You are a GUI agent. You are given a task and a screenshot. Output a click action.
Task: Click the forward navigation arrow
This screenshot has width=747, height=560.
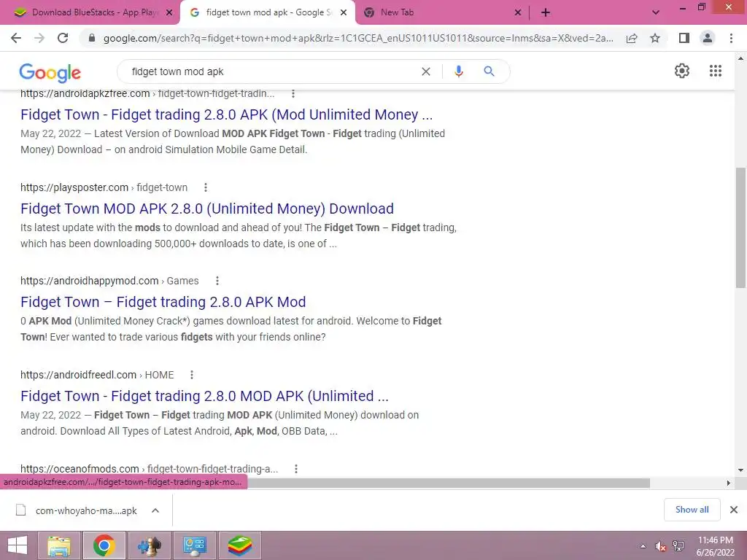click(x=39, y=38)
